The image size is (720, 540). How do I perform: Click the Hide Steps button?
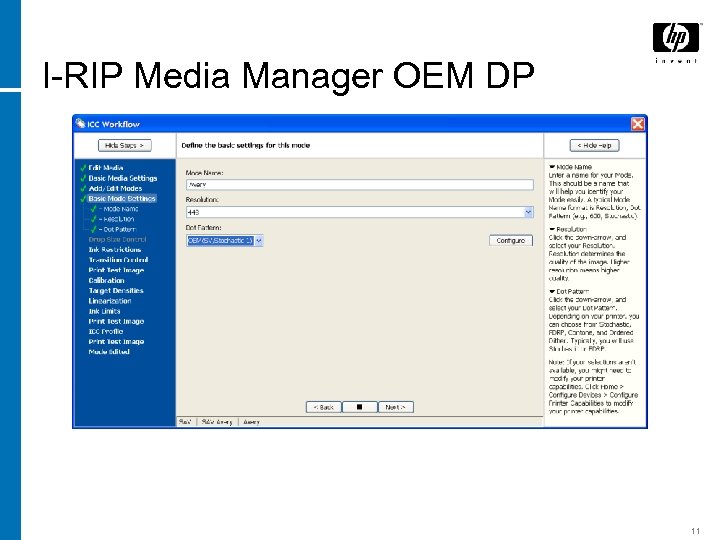pyautogui.click(x=124, y=146)
